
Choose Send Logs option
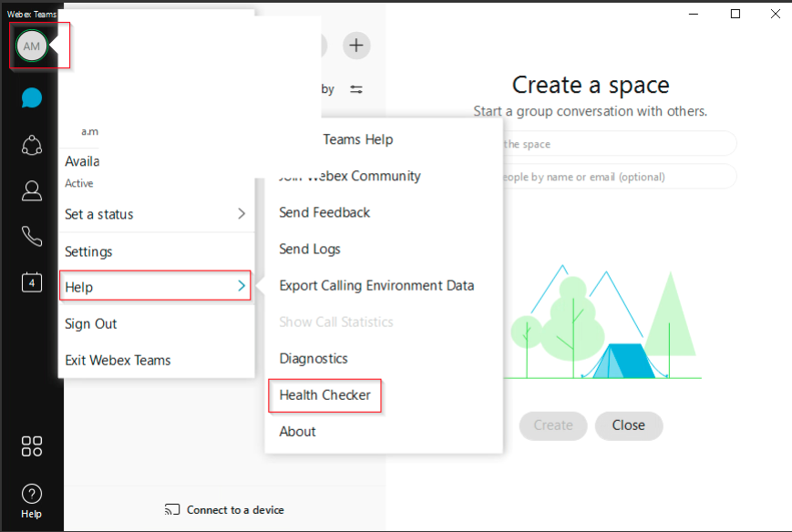(310, 249)
